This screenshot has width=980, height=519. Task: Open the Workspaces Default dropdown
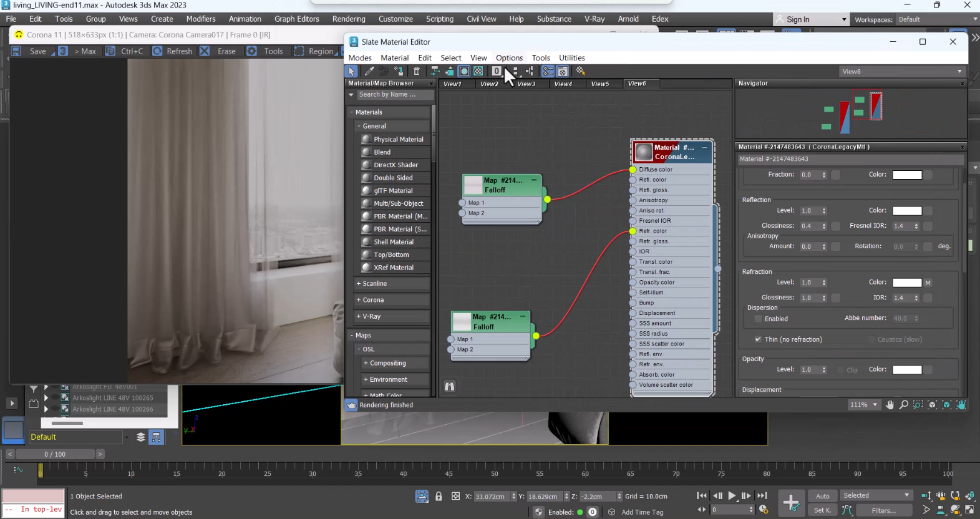click(x=937, y=19)
